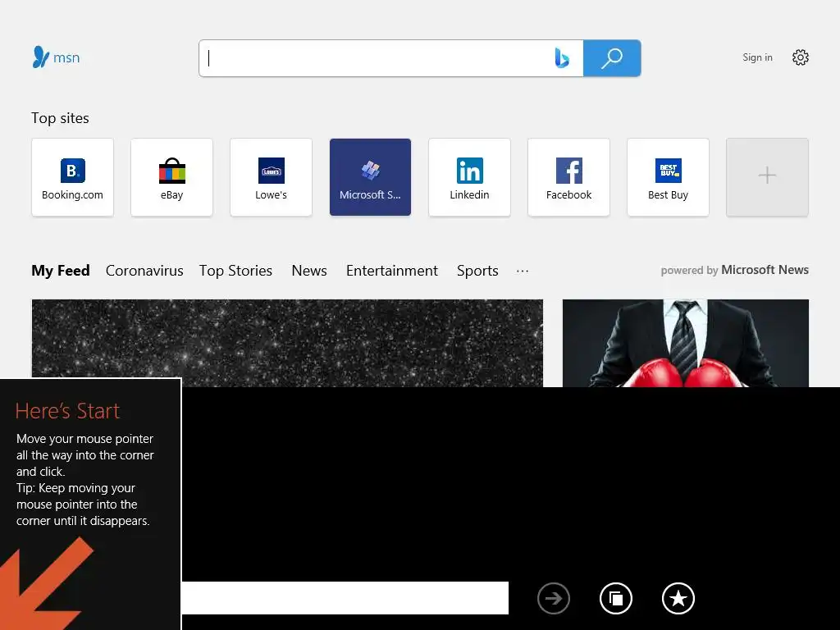The height and width of the screenshot is (630, 840).
Task: Open the Facebook top site tile
Action: [569, 177]
